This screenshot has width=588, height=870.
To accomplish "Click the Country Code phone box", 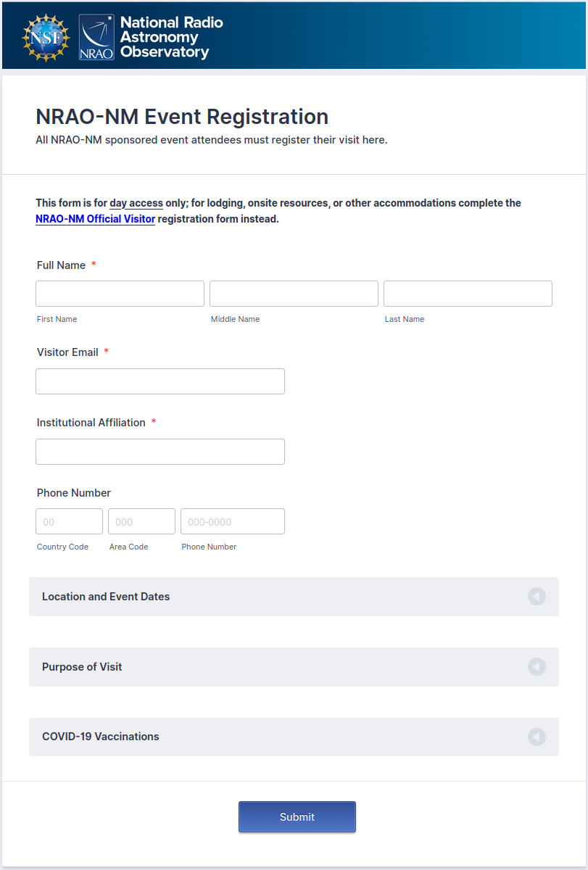I will [69, 521].
